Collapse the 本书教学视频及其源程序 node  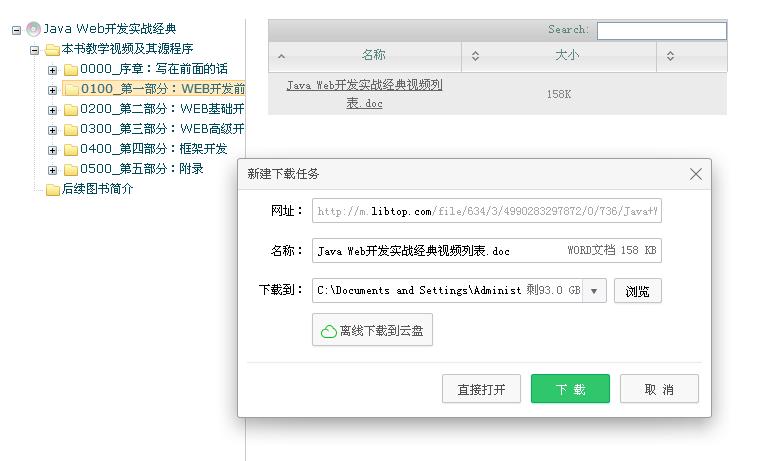click(35, 49)
